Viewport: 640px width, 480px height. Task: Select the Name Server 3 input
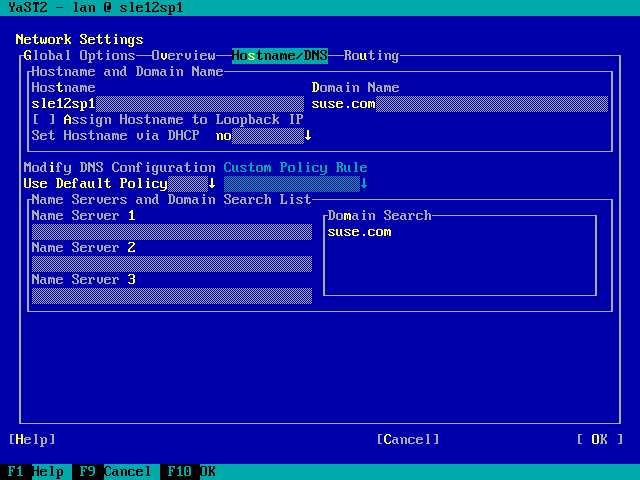pyautogui.click(x=171, y=296)
